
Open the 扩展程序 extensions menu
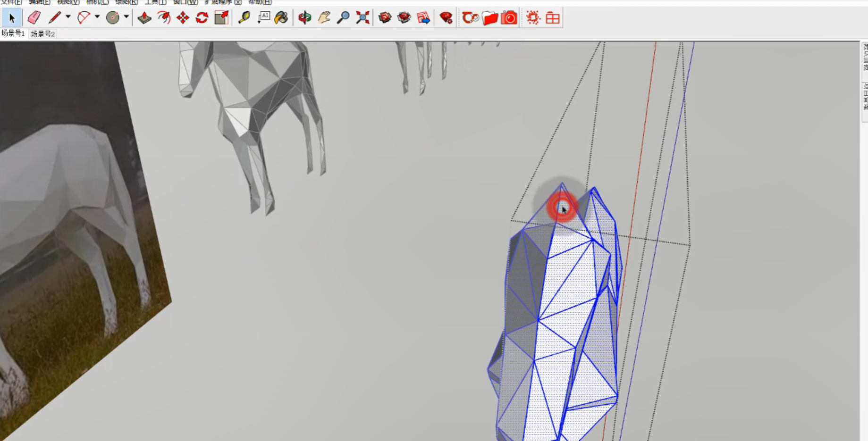223,2
